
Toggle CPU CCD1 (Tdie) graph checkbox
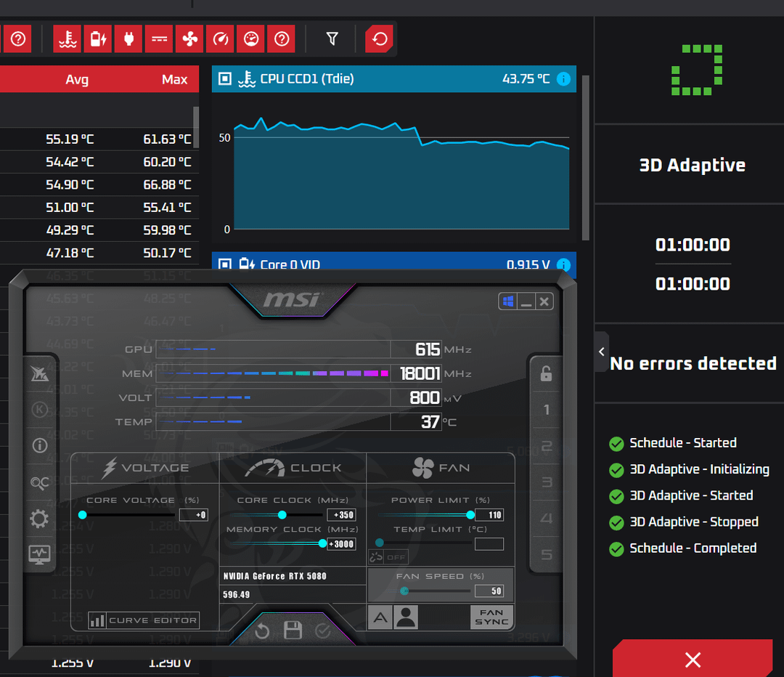coord(225,78)
